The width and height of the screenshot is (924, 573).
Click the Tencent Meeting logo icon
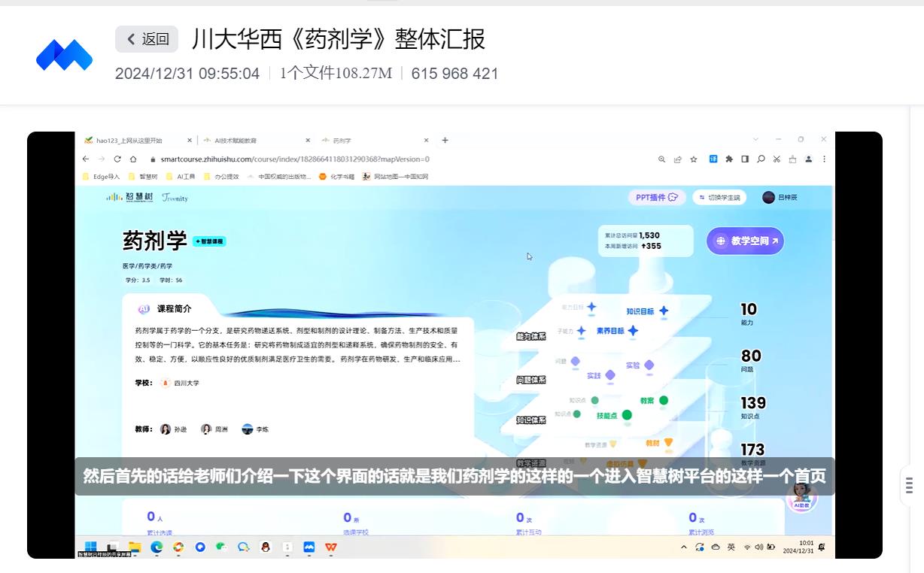[x=64, y=56]
